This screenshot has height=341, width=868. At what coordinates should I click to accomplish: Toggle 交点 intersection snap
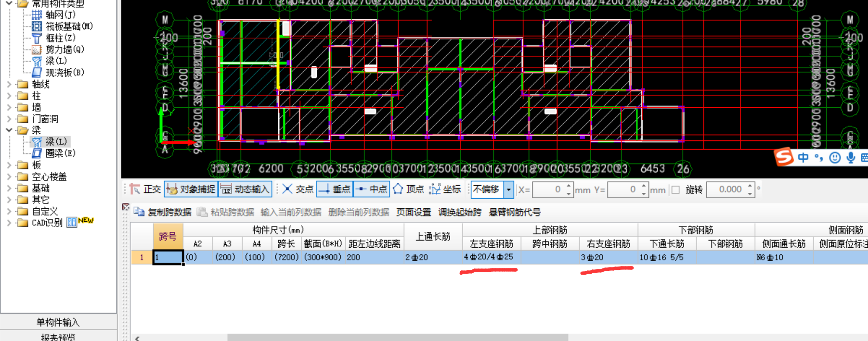click(298, 189)
